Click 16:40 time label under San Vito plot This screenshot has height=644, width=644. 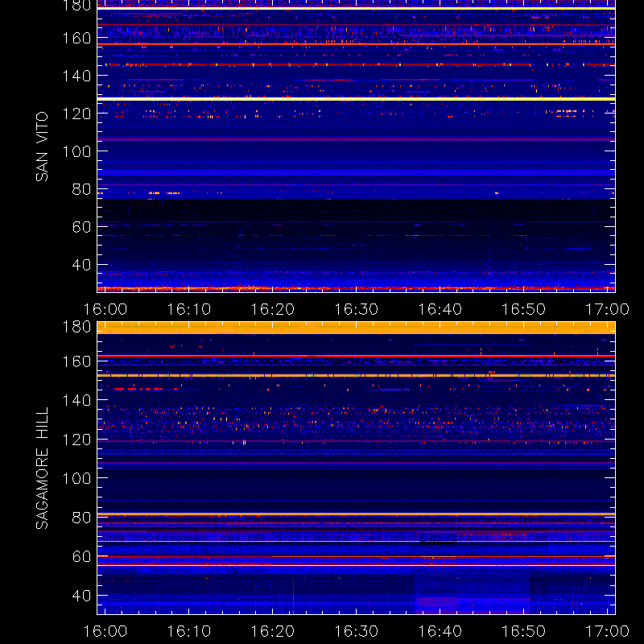click(440, 309)
